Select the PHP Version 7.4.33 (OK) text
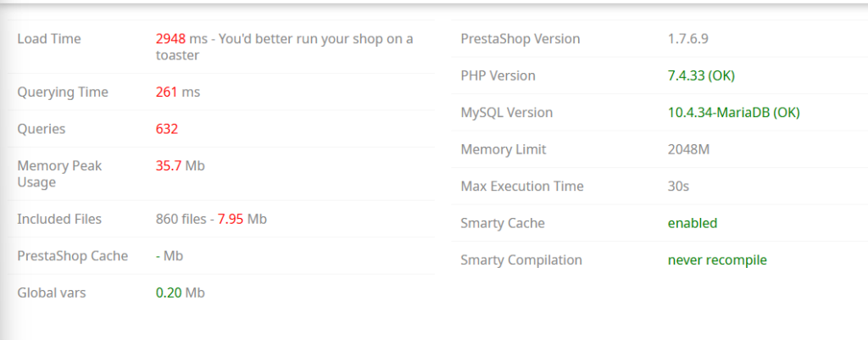This screenshot has width=868, height=340. click(x=701, y=75)
